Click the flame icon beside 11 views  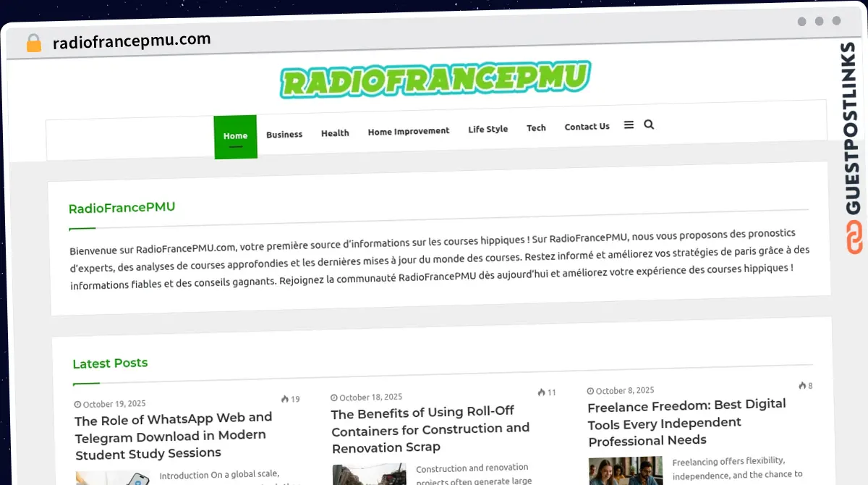542,392
